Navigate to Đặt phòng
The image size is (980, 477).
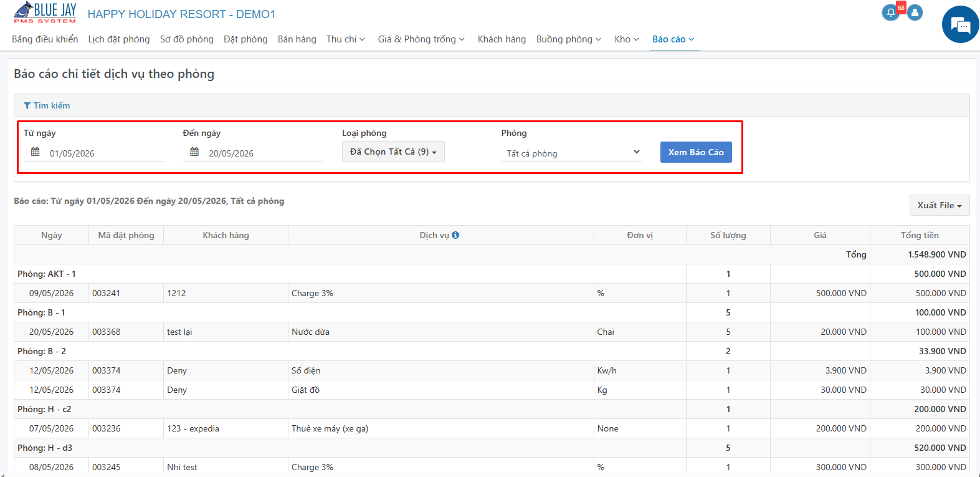(245, 39)
